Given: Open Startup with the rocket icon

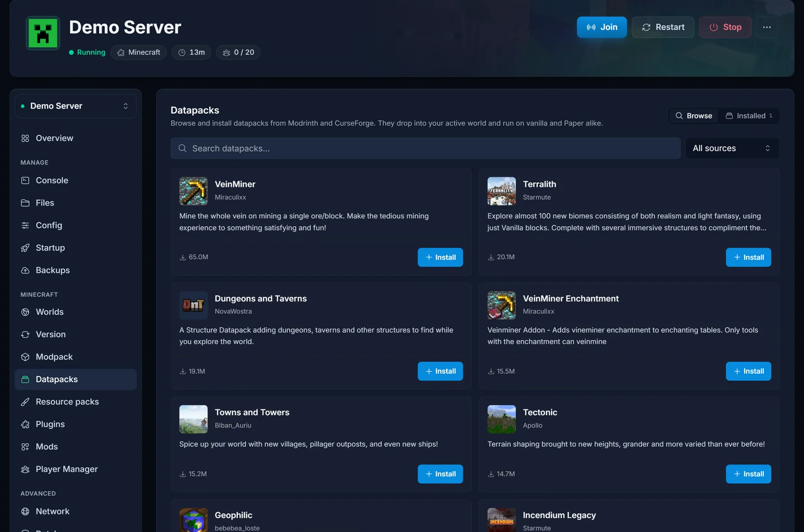Looking at the screenshot, I should click(75, 248).
